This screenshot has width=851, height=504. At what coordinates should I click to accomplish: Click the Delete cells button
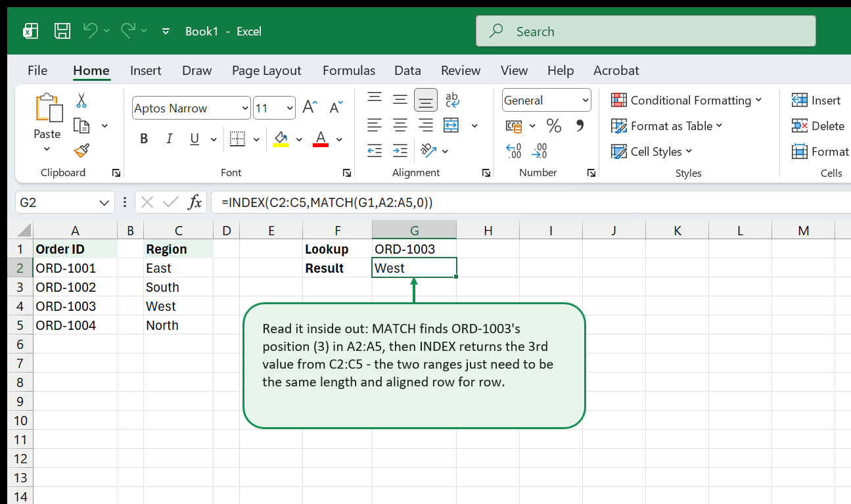(818, 126)
